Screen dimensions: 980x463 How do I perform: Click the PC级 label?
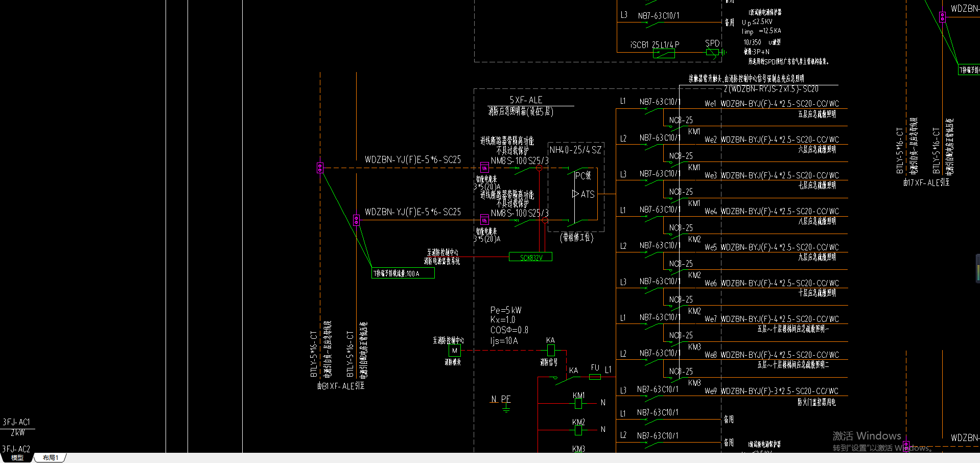pos(583,176)
